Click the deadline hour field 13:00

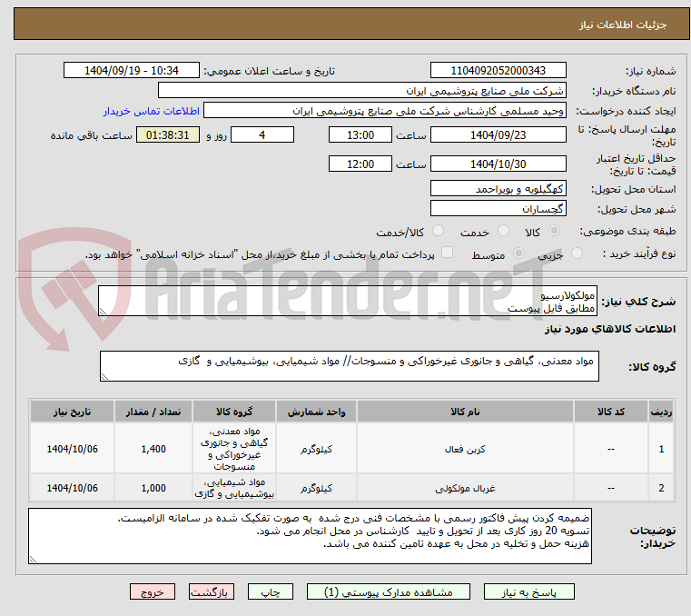click(360, 135)
